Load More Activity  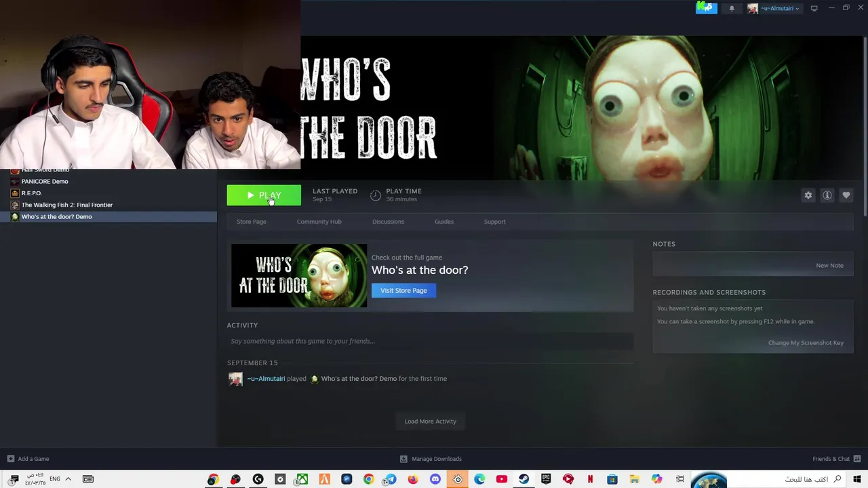click(x=430, y=422)
